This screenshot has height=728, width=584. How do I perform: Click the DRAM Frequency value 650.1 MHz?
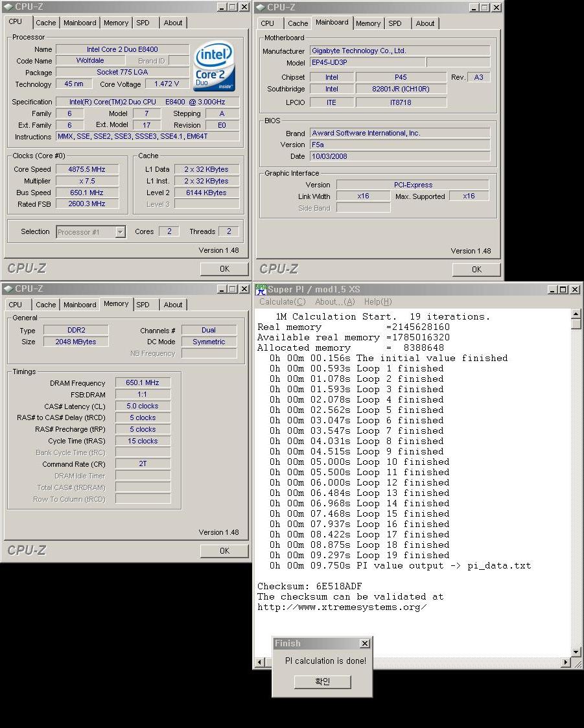[x=143, y=382]
